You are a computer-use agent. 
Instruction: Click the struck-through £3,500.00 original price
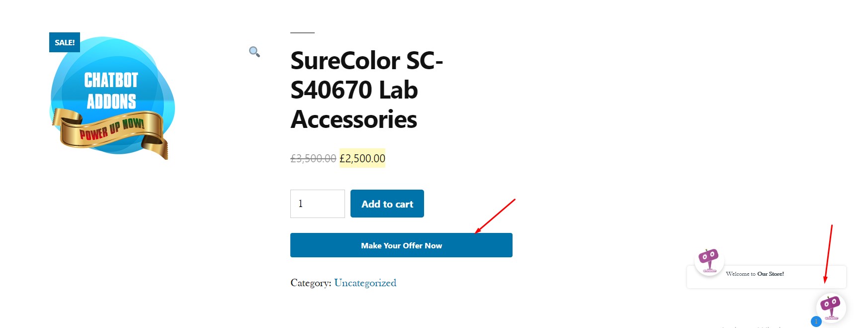coord(313,158)
